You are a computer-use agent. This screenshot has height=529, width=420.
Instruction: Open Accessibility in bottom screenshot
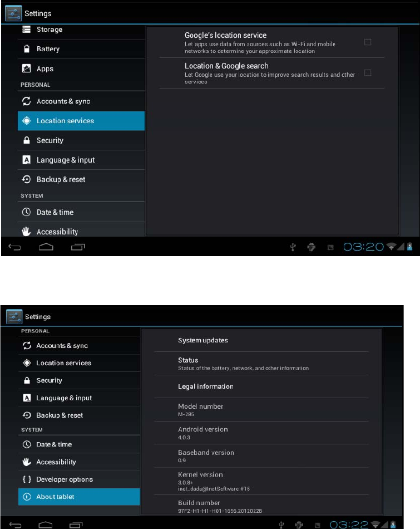(79, 462)
